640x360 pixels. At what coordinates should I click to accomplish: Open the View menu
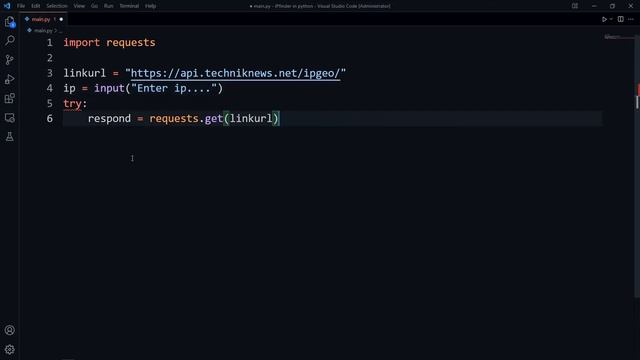[x=79, y=6]
